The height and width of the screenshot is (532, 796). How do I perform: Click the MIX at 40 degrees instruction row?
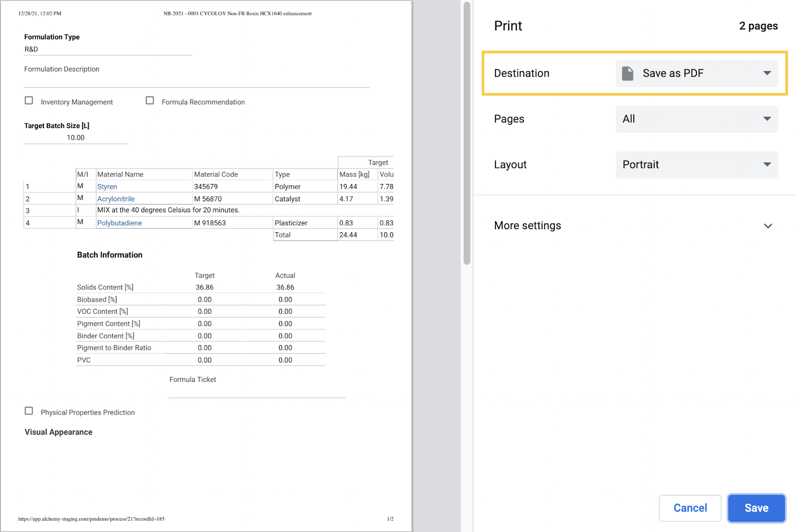click(x=168, y=210)
